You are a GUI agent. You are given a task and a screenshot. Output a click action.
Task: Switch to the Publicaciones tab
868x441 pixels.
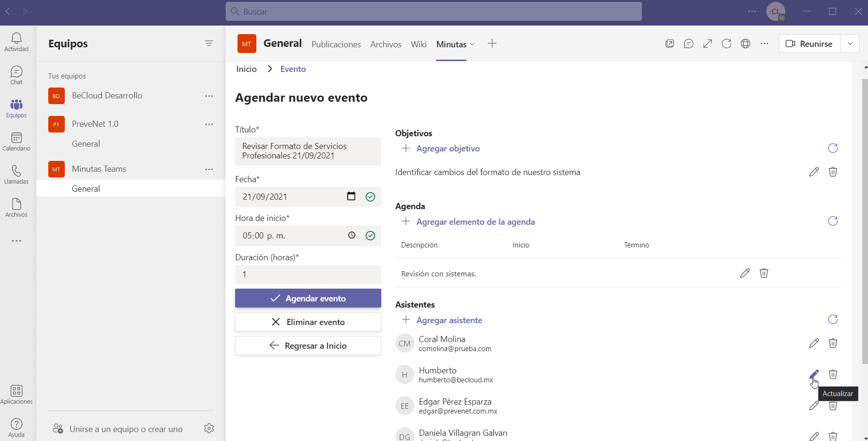[336, 44]
